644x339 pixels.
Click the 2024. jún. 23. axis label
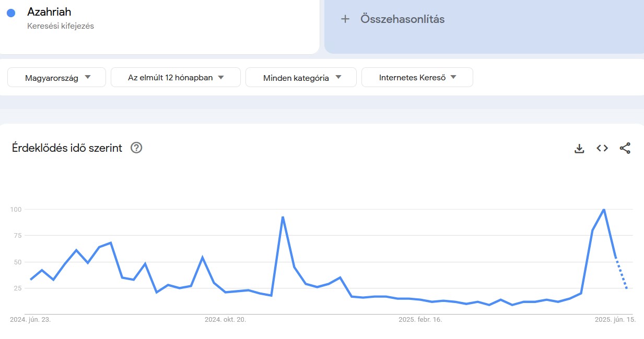tap(30, 320)
